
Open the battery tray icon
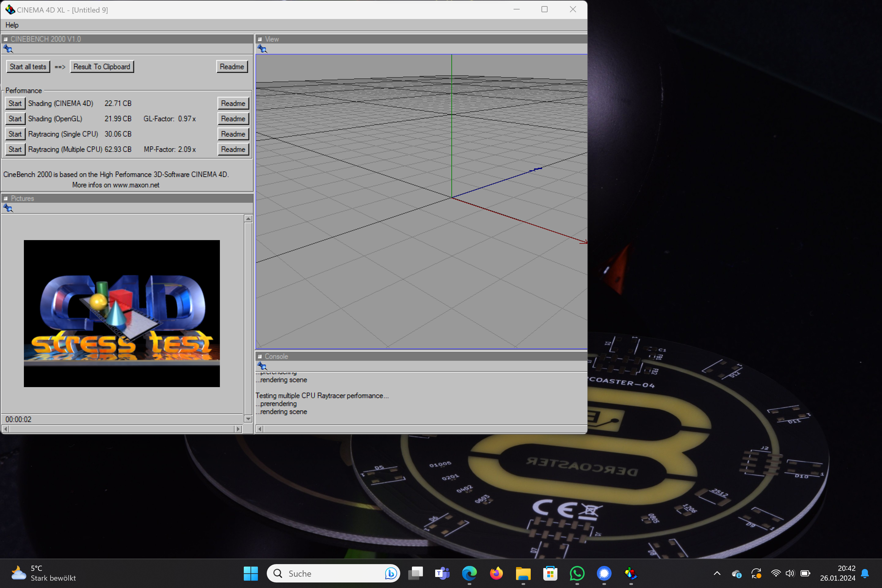805,573
